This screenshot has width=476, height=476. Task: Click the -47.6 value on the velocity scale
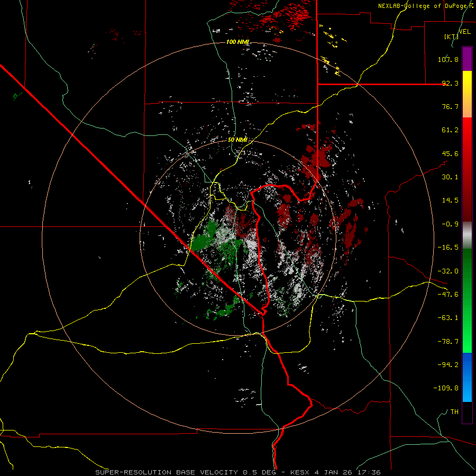[448, 295]
